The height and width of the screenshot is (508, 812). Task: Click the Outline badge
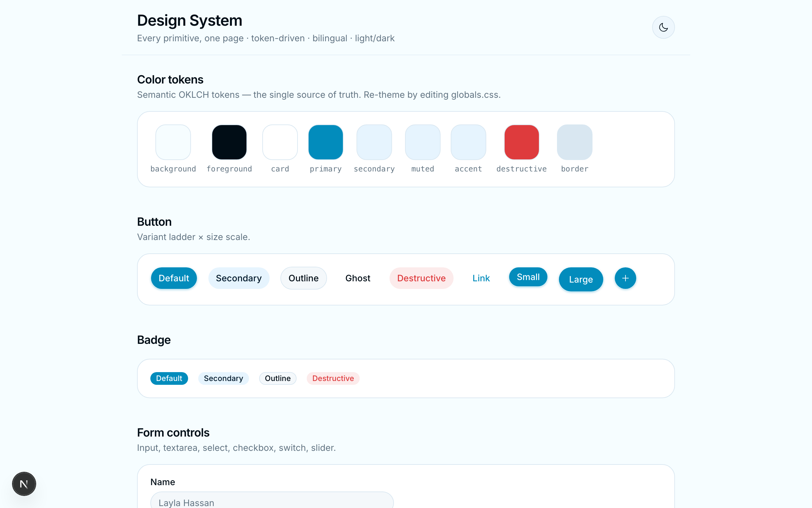(278, 378)
